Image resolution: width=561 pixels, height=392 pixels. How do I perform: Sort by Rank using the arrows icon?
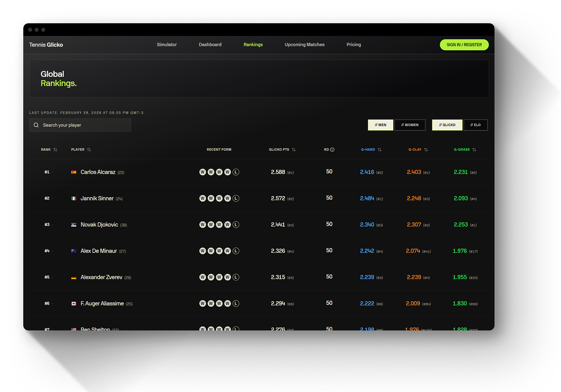pyautogui.click(x=55, y=150)
